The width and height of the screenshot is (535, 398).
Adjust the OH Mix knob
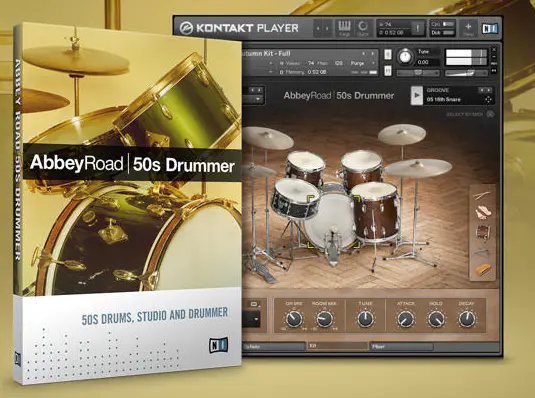pos(293,319)
